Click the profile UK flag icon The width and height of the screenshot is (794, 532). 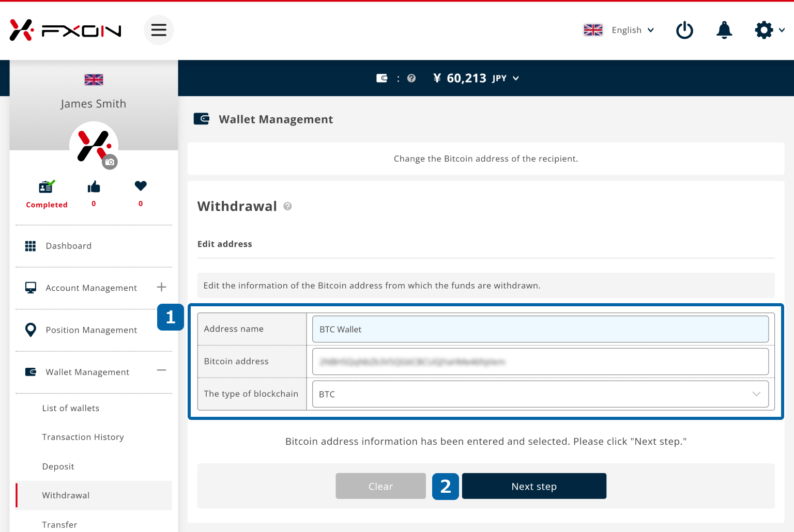pos(94,80)
